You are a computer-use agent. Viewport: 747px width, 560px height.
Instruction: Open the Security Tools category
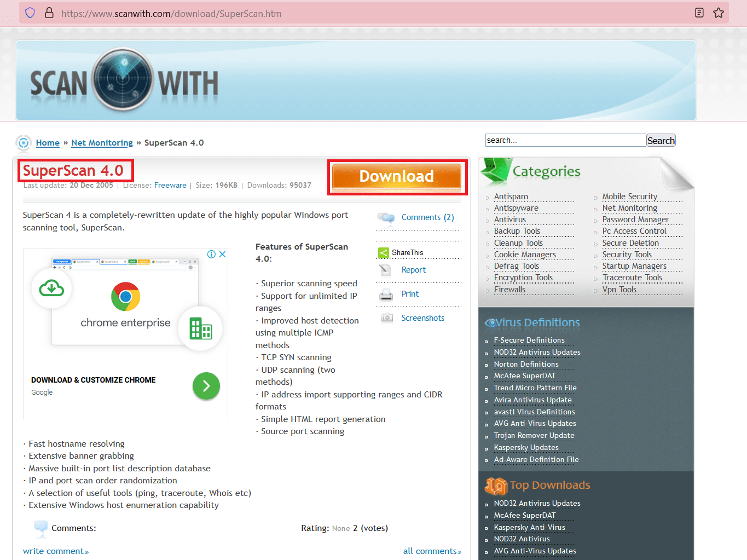627,255
